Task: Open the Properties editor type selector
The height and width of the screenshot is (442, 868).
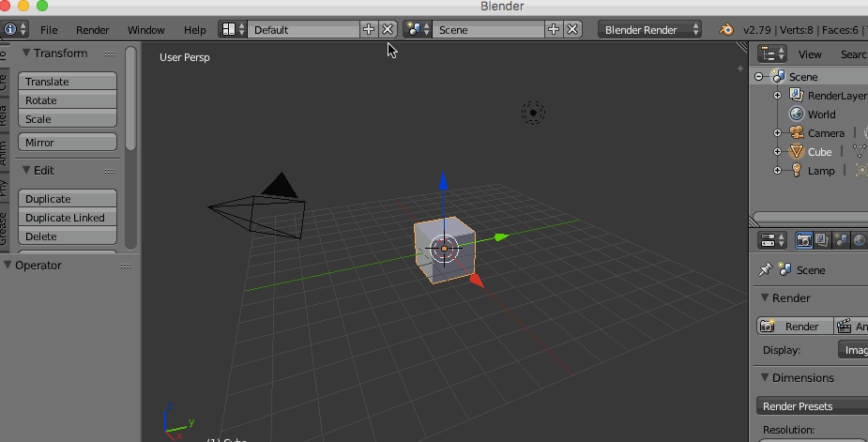Action: (771, 240)
